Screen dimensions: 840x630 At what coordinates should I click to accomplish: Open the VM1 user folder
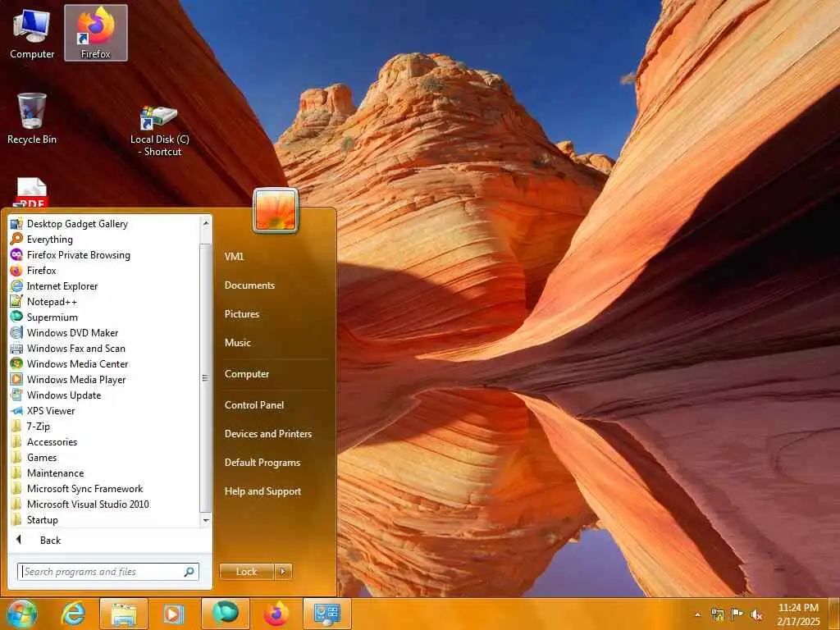[234, 257]
